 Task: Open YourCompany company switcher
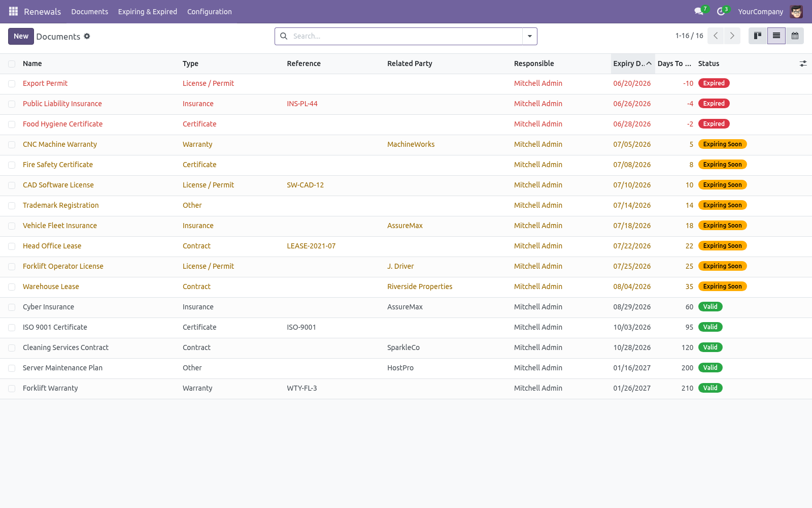[x=760, y=11]
